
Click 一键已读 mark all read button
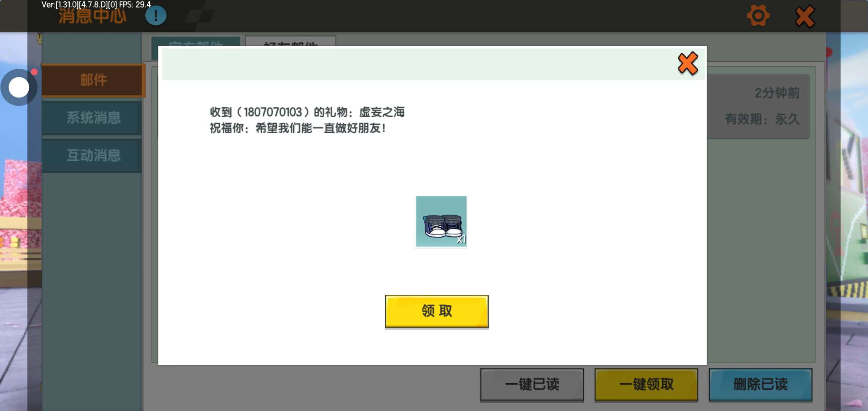[532, 384]
